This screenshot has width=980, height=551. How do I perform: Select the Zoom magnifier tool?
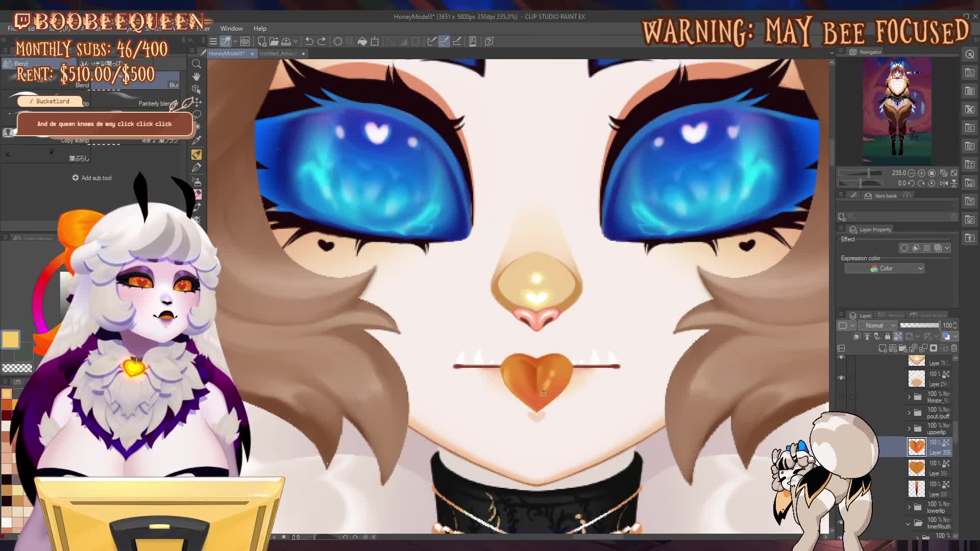pyautogui.click(x=197, y=64)
